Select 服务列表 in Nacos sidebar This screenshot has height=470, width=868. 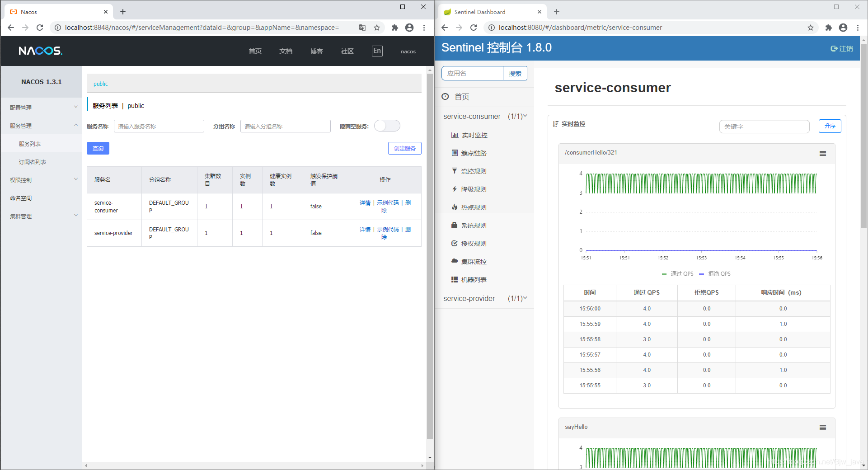[30, 144]
